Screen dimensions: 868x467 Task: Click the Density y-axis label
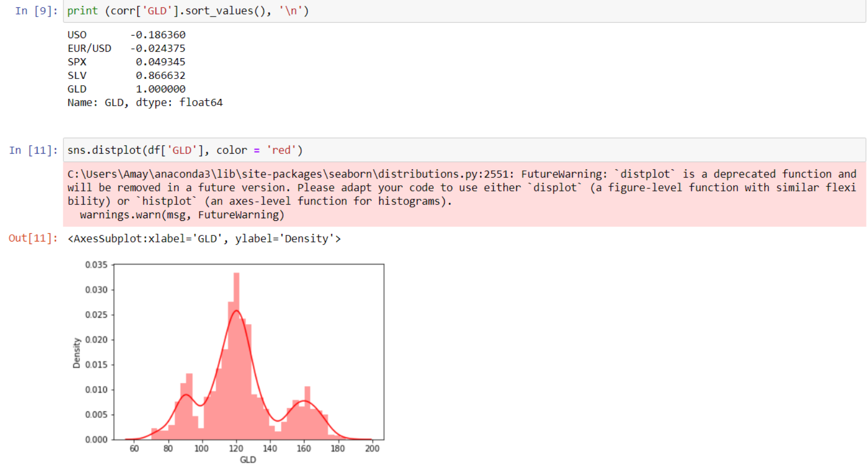(x=77, y=352)
